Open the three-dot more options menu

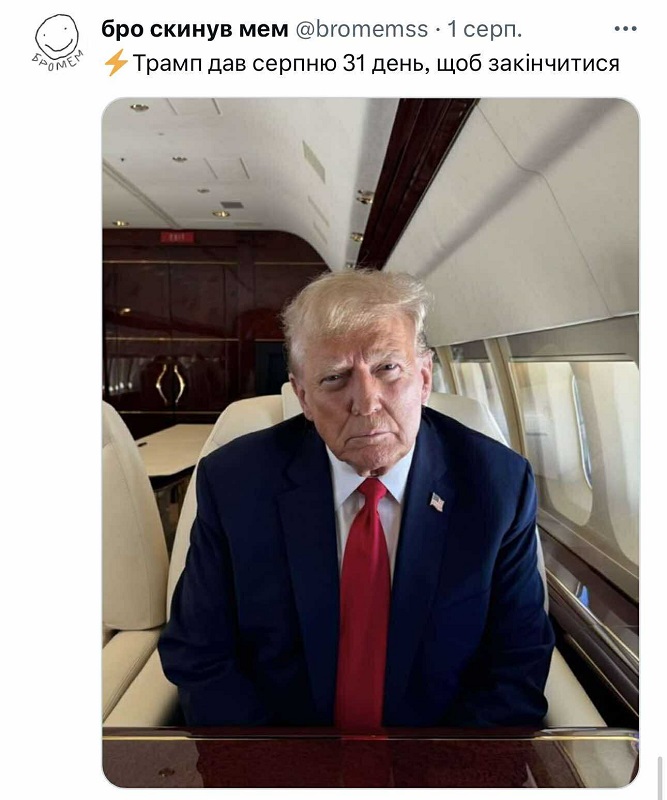[626, 29]
